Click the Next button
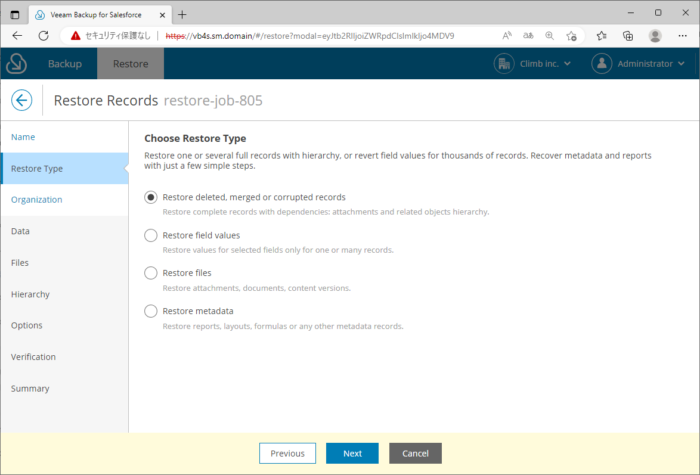700x475 pixels. point(352,453)
